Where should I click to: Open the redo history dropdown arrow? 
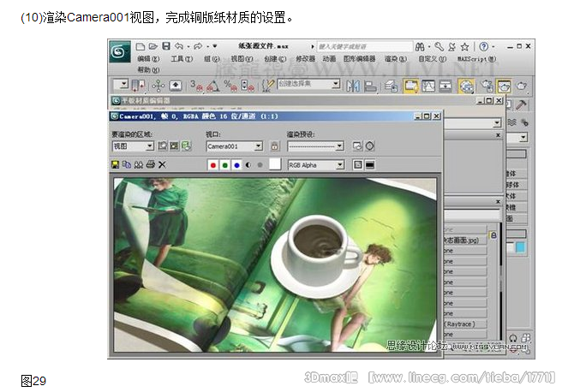(207, 46)
